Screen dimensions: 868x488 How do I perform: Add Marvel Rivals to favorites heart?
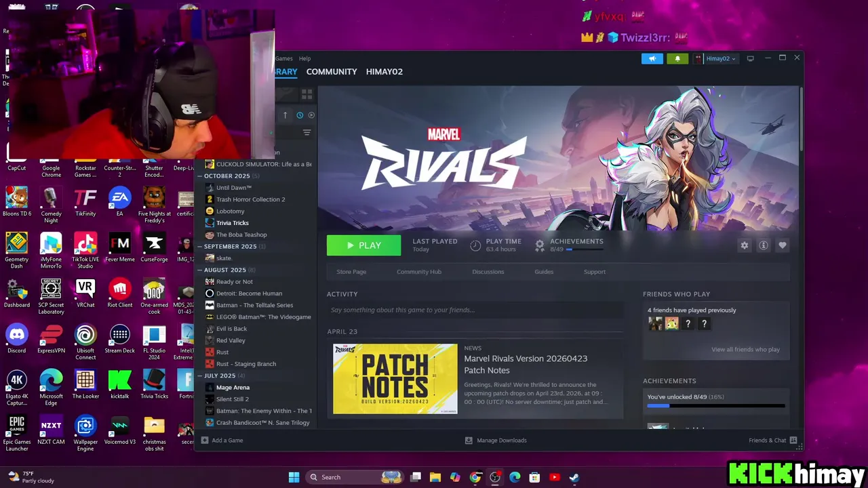click(x=782, y=245)
